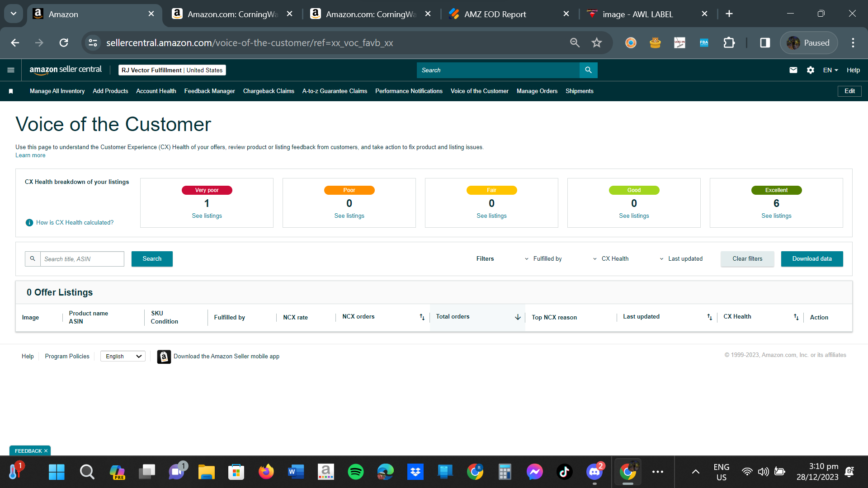Sort by CX Health column arrows

pyautogui.click(x=796, y=317)
